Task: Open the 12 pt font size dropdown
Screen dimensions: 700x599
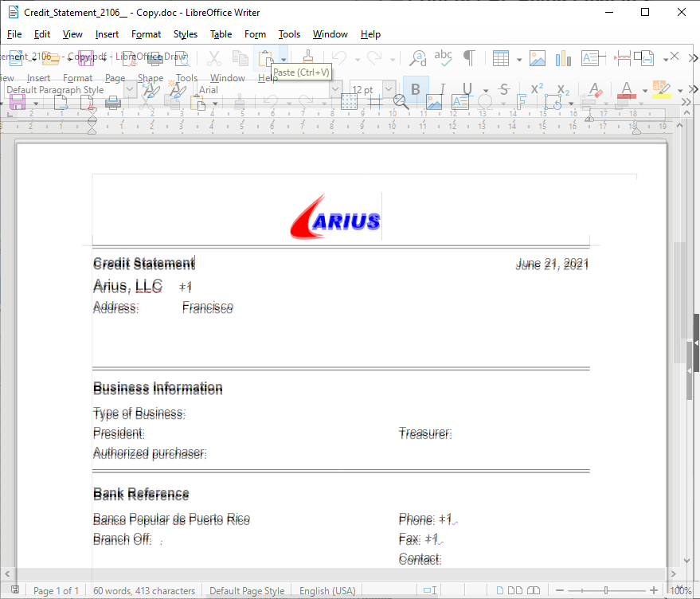Action: pos(388,88)
